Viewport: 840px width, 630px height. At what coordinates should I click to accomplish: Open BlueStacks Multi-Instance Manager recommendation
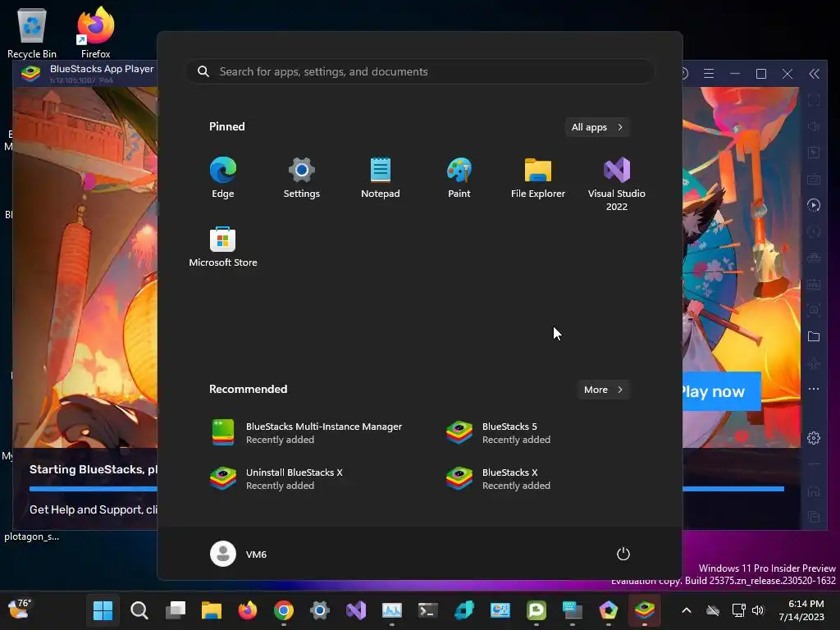[307, 433]
